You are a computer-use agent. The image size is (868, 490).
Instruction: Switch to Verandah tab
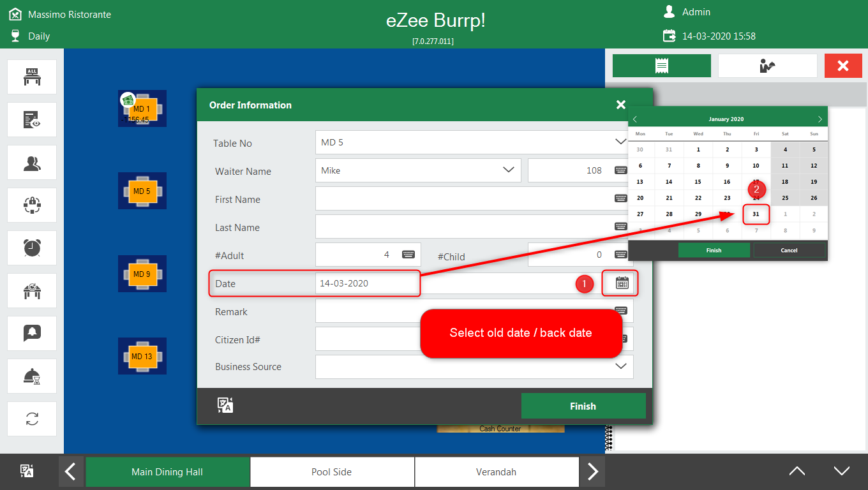[497, 472]
